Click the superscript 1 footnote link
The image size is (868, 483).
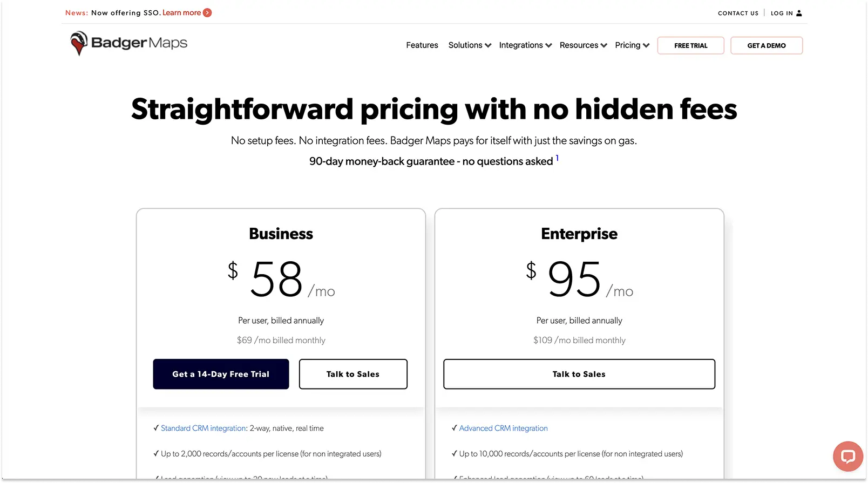point(557,157)
